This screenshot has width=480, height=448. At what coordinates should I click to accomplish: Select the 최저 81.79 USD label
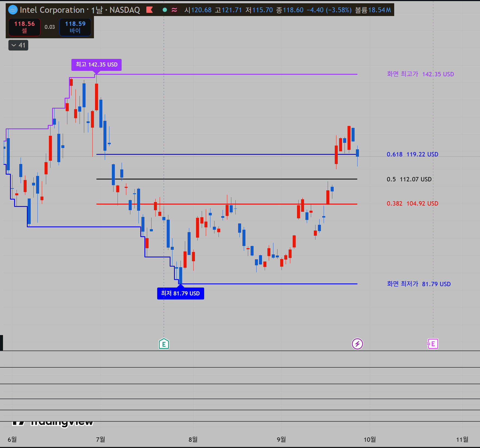(x=181, y=294)
